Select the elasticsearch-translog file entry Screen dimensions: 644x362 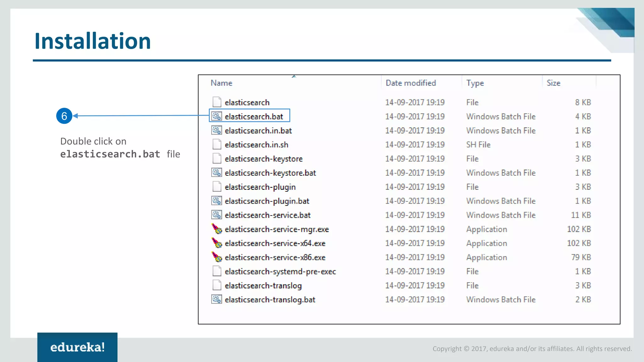(x=263, y=286)
